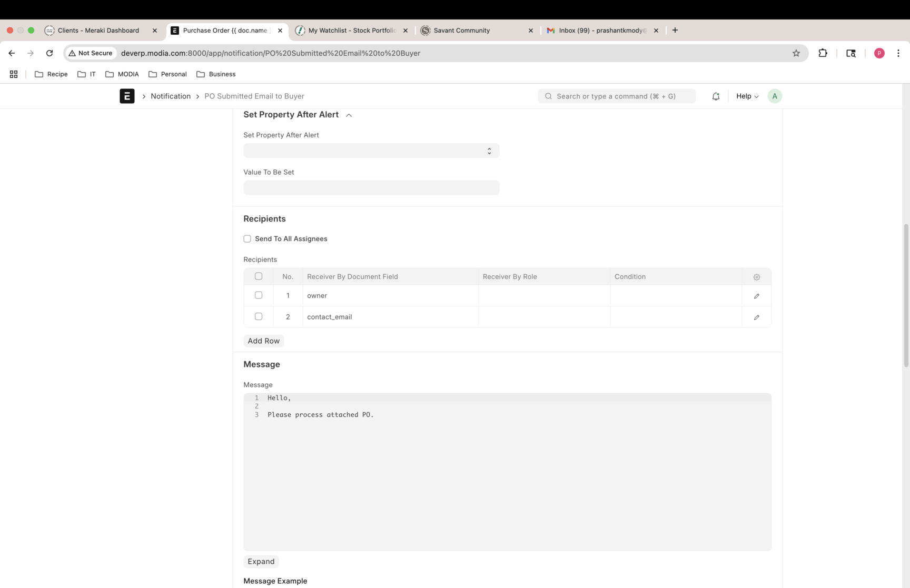This screenshot has width=910, height=588.
Task: Close the Clients - Meraki Dashboard tab
Action: 155,31
